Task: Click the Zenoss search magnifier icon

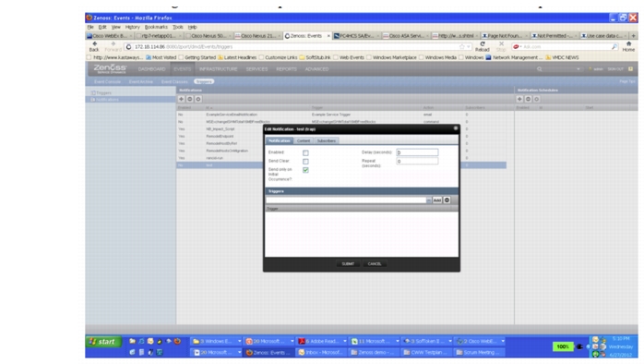Action: pyautogui.click(x=539, y=69)
